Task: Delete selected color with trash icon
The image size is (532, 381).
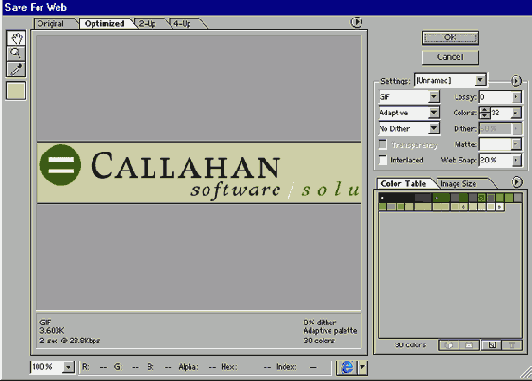Action: pos(512,345)
